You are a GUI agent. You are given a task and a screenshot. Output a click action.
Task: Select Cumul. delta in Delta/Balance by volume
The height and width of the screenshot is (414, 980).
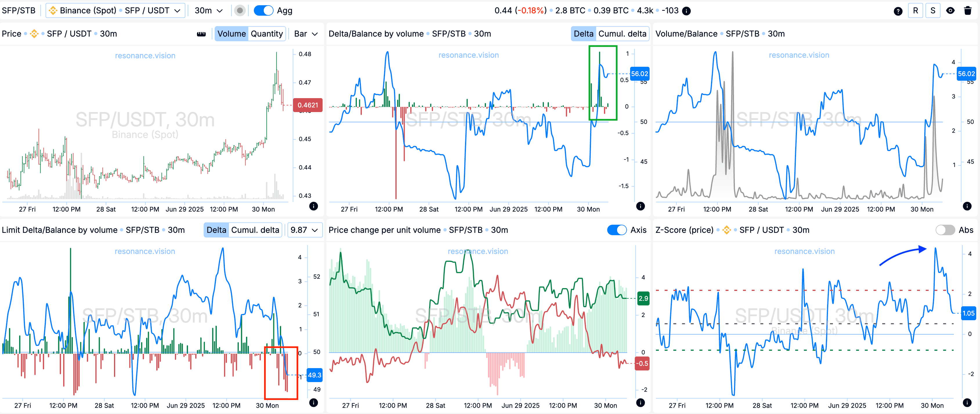[622, 34]
